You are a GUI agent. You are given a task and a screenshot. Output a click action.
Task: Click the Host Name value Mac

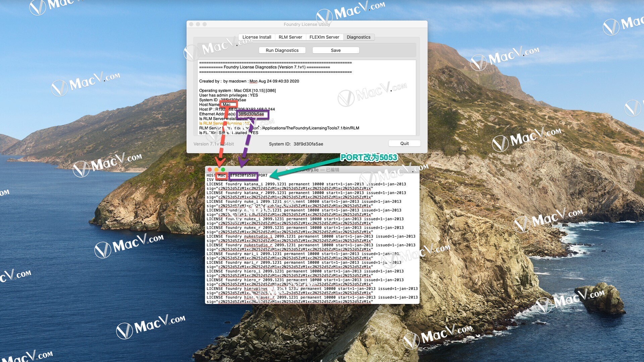click(227, 105)
